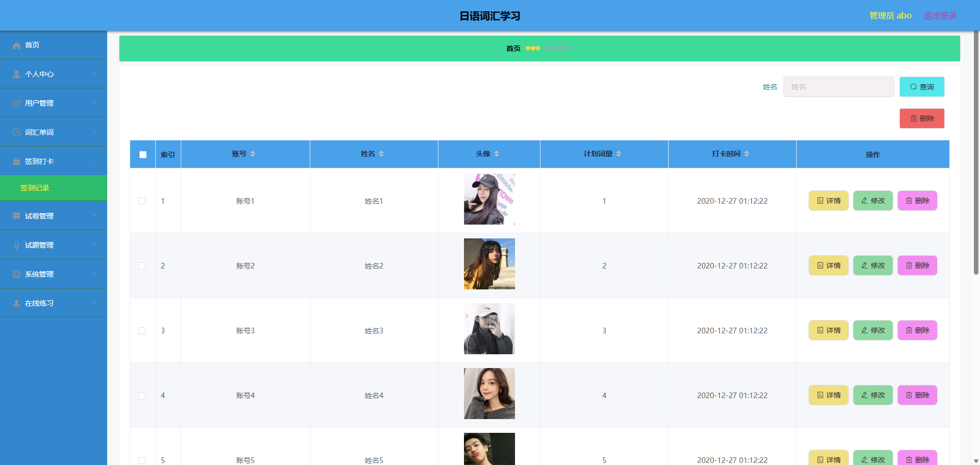The width and height of the screenshot is (980, 465).
Task: Sort by 头像 column using sort arrows
Action: pos(497,154)
